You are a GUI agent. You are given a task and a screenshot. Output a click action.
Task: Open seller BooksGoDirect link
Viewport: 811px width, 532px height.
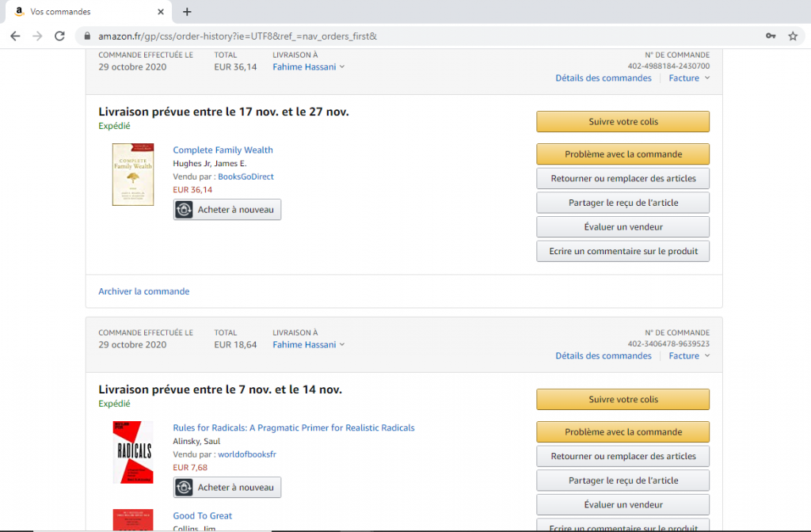(x=246, y=177)
